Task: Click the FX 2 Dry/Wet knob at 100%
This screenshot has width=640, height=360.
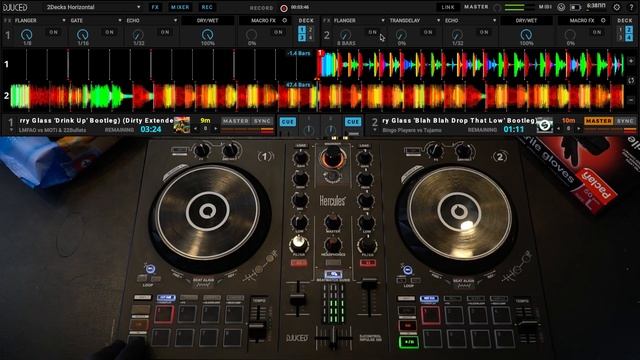Action: [526, 35]
